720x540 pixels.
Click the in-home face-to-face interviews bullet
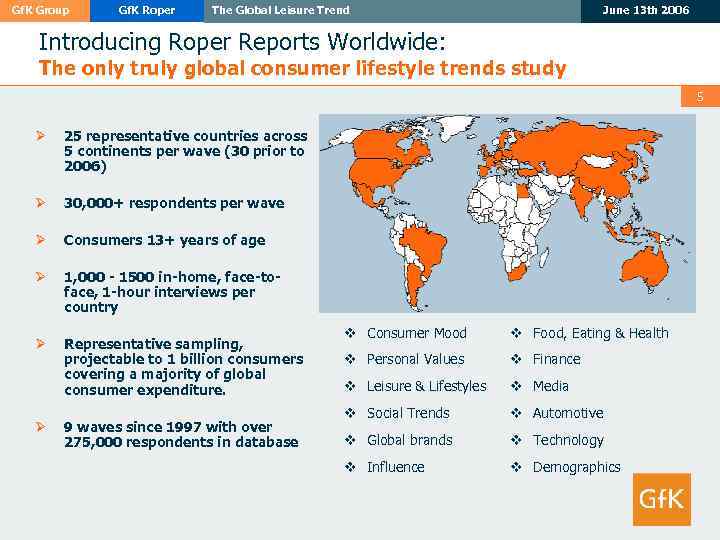172,292
